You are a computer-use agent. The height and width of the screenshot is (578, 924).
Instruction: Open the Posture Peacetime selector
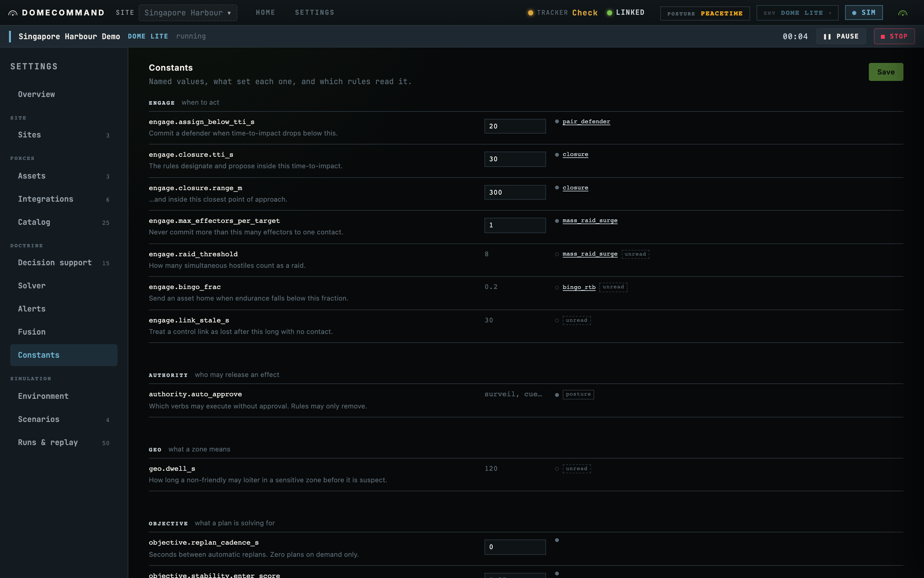click(705, 13)
